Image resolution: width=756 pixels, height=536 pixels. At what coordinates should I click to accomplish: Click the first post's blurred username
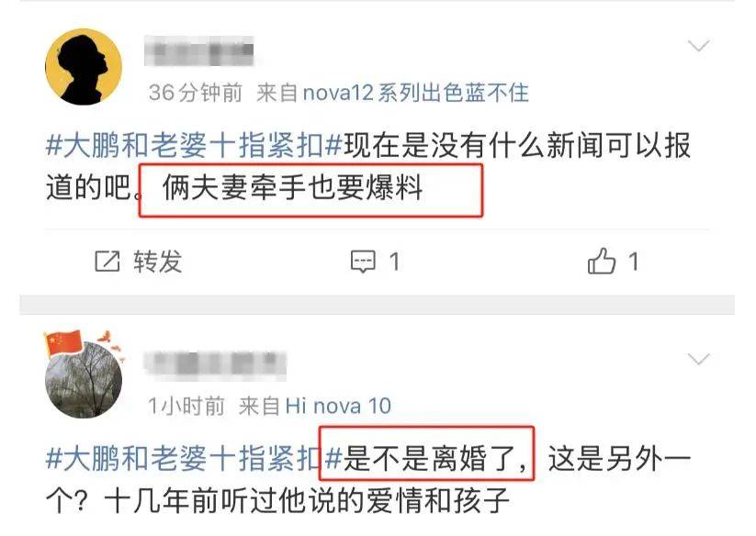tap(199, 51)
